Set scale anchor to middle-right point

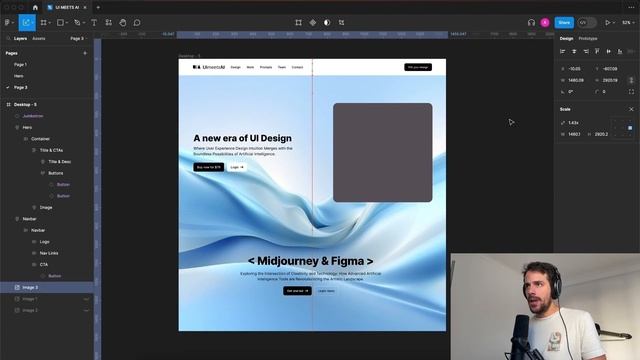pyautogui.click(x=630, y=128)
